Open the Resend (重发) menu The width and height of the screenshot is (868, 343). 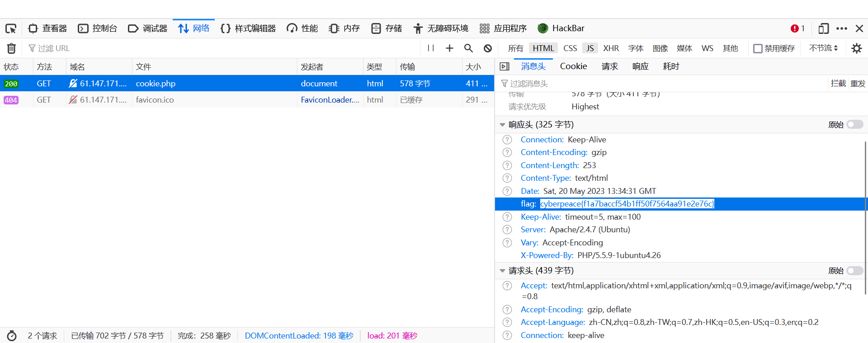pyautogui.click(x=858, y=84)
